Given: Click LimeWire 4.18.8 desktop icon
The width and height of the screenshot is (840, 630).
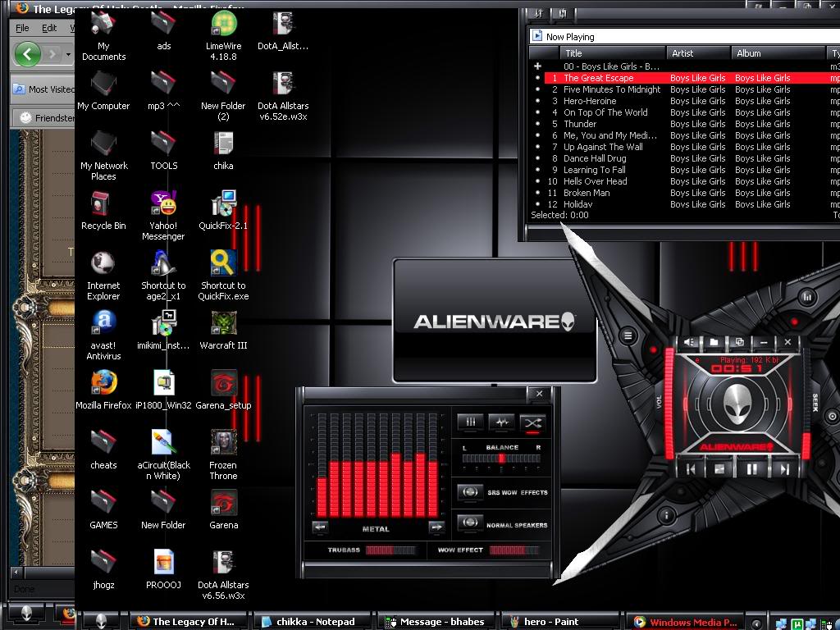Looking at the screenshot, I should pos(223,36).
